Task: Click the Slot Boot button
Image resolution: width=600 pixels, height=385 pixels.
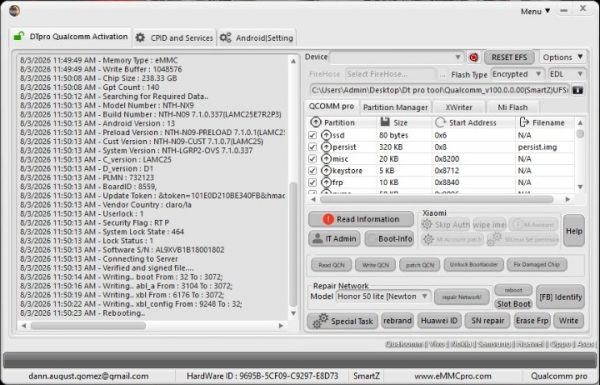Action: click(x=514, y=304)
